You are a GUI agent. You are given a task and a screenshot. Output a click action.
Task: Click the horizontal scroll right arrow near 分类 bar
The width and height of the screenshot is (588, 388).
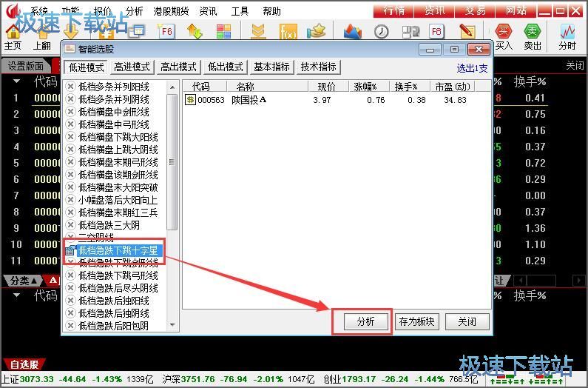578,280
